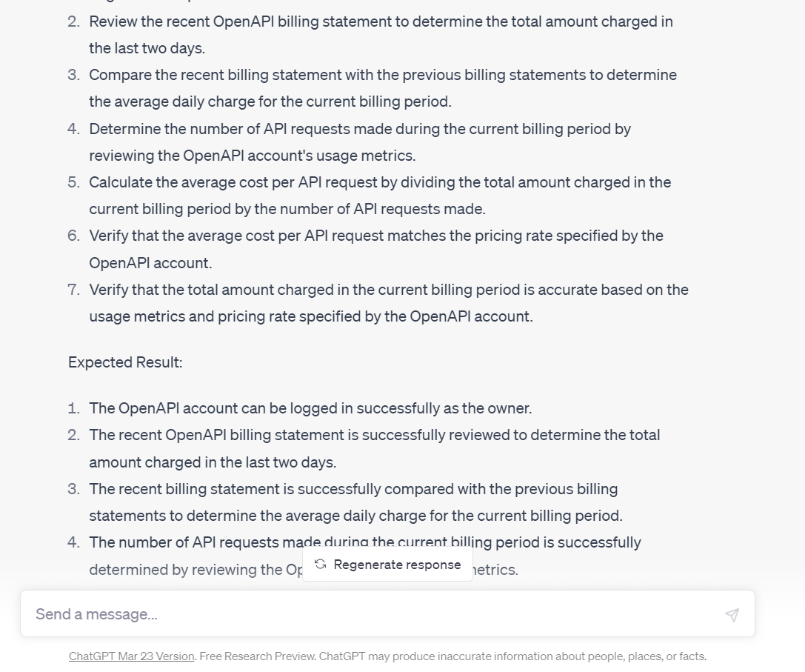Select the refresh symbol beside Regenerate response
This screenshot has height=672, width=805.
click(320, 564)
